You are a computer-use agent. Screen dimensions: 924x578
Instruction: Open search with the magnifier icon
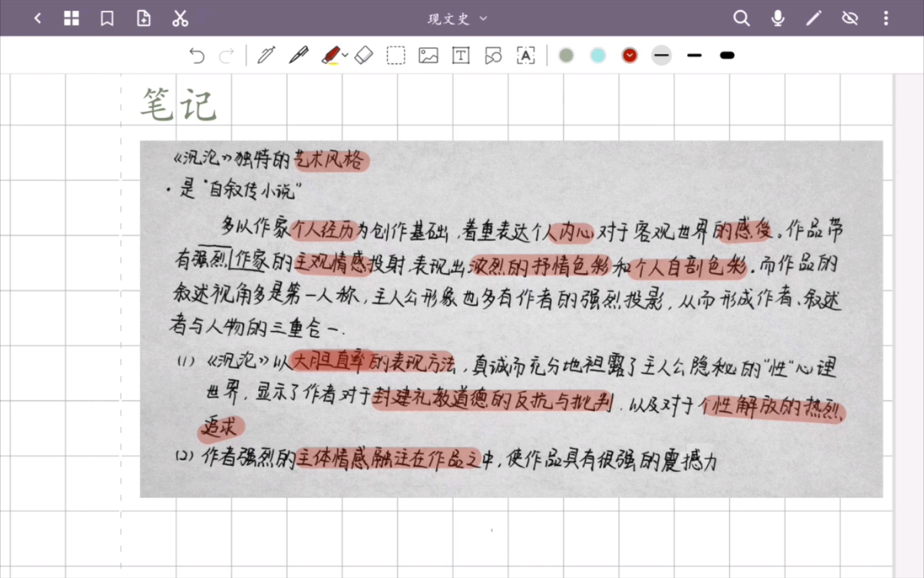[742, 18]
